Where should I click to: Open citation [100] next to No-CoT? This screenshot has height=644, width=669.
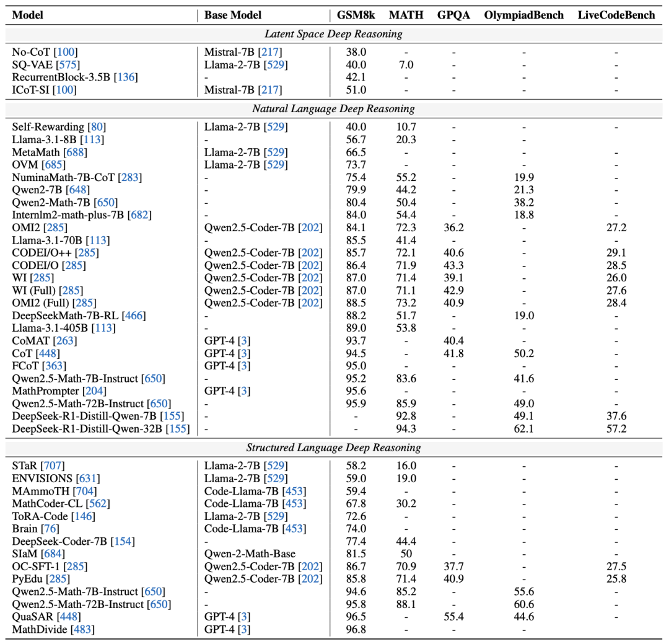pyautogui.click(x=66, y=52)
